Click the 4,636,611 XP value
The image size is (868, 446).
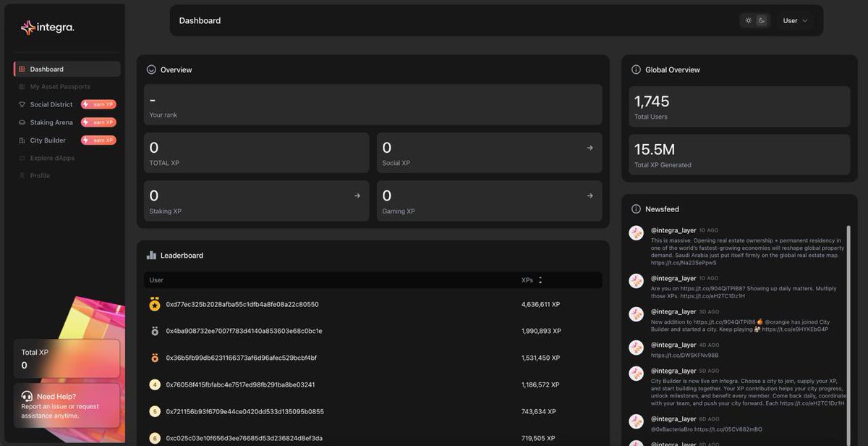[x=540, y=305]
